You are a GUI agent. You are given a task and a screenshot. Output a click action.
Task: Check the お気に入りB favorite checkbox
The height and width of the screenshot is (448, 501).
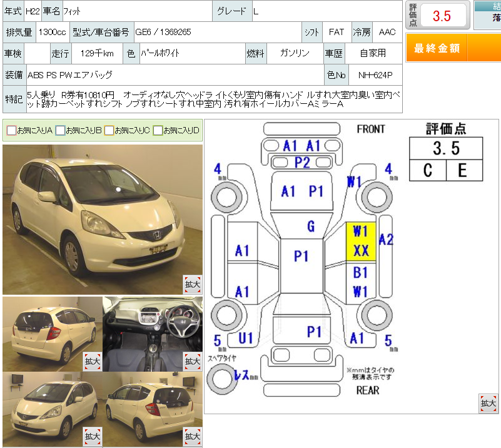[x=61, y=130]
